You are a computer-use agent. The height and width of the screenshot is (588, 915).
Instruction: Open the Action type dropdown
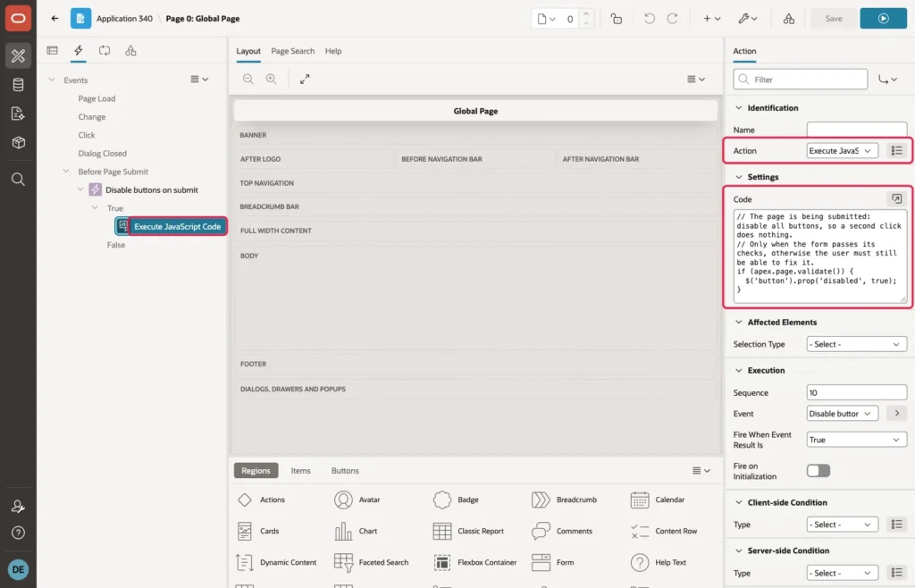tap(842, 150)
